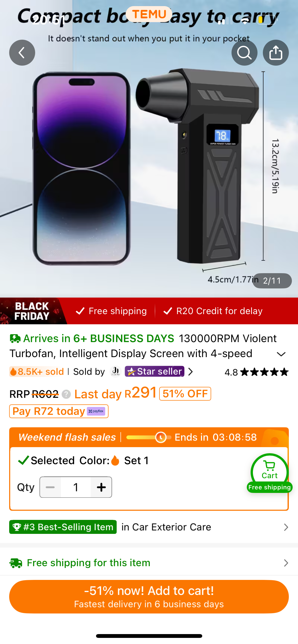Decrease quantity with the minus button
Image resolution: width=298 pixels, height=644 pixels.
pos(50,487)
